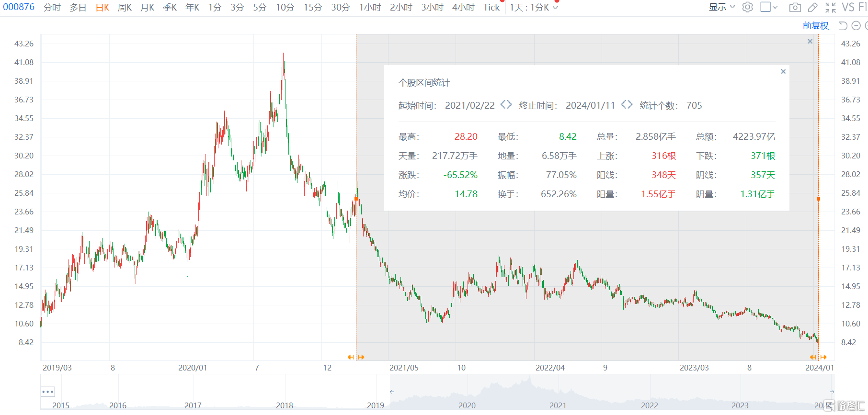This screenshot has width=868, height=415.
Task: Zoom out chart with minus circle icon
Action: tap(857, 26)
